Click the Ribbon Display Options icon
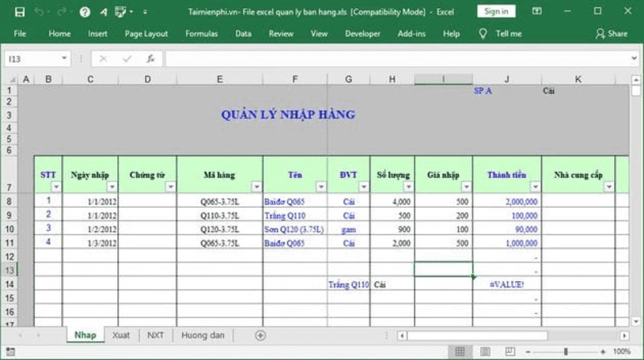This screenshot has height=360, width=644. click(537, 11)
